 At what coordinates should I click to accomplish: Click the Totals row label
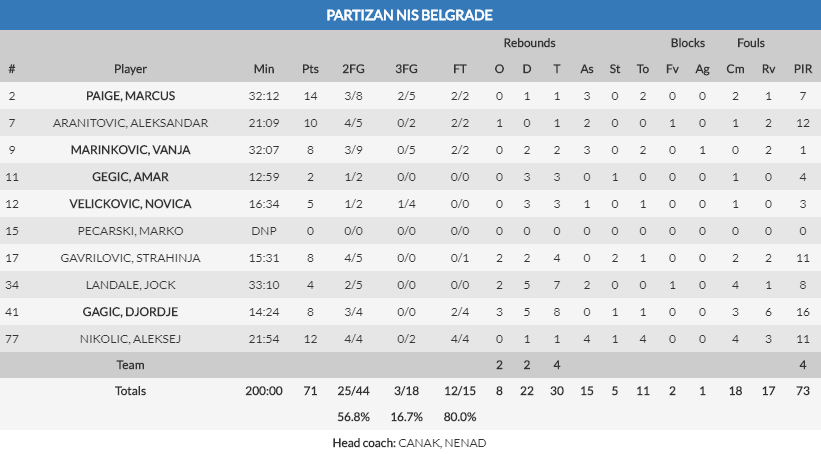(131, 389)
